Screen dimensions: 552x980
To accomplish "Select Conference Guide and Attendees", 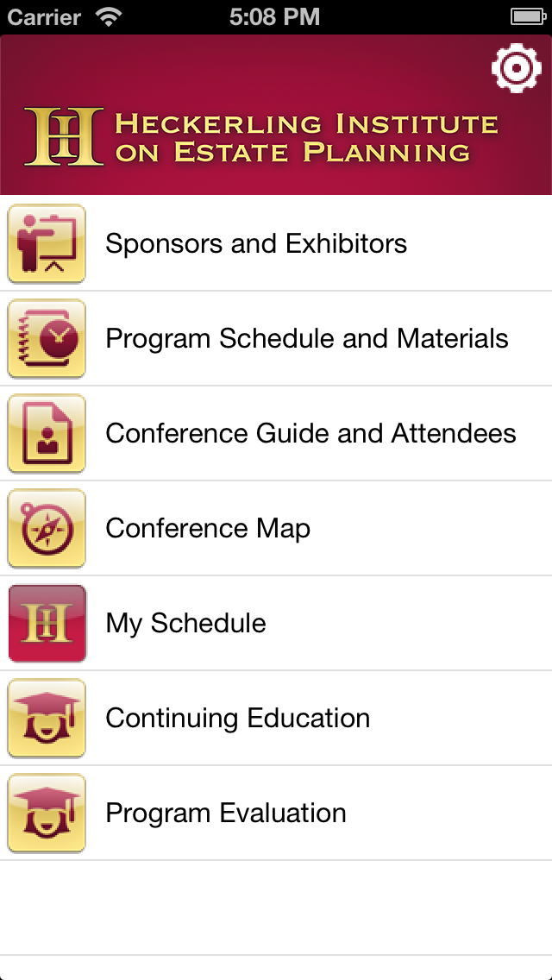I will tap(276, 433).
